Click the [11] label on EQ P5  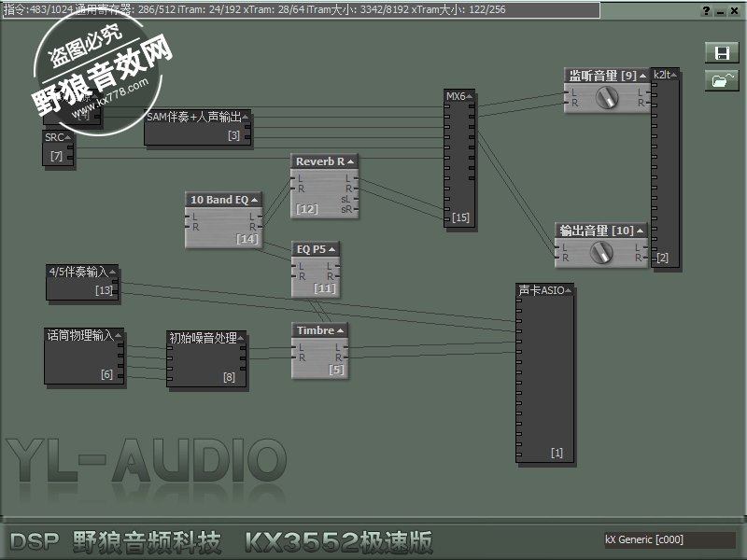(x=324, y=287)
